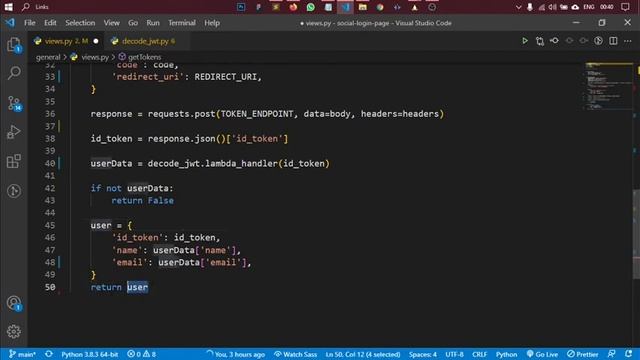Click the views.py breadcrumb
Screen dimensions: 640x360
pos(95,57)
